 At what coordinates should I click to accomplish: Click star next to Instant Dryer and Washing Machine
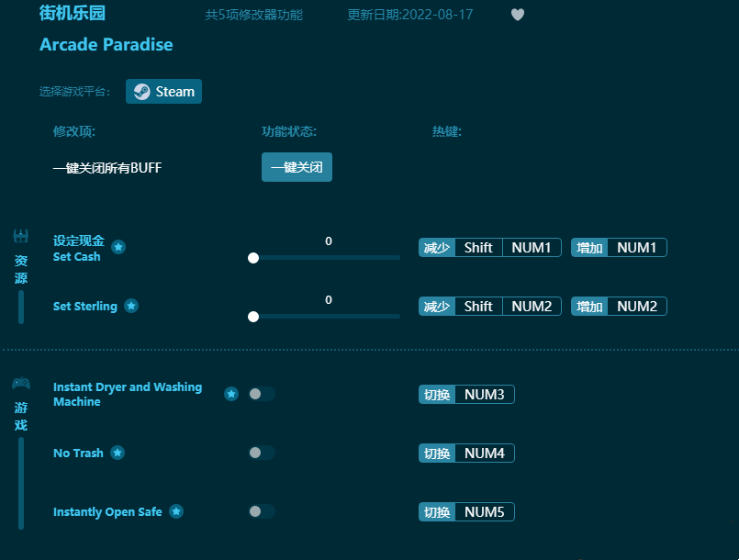231,394
